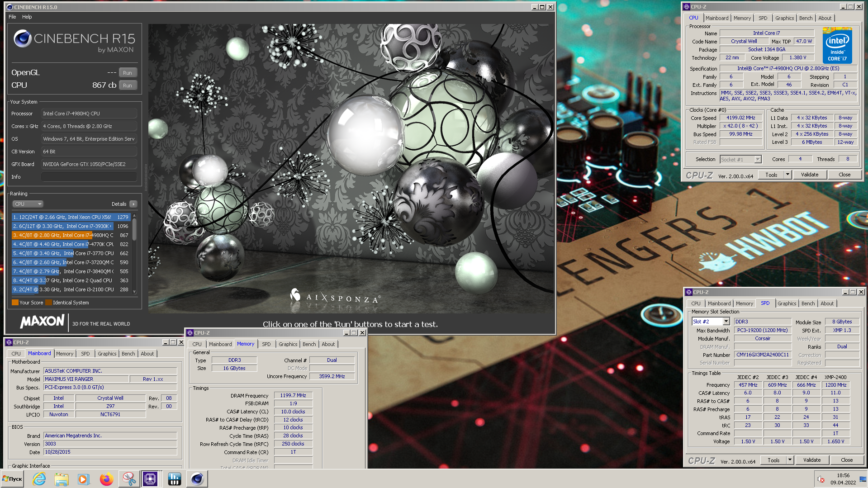Click title icon of the CPU-Z Mainboard window
868x488 pixels.
tap(9, 342)
